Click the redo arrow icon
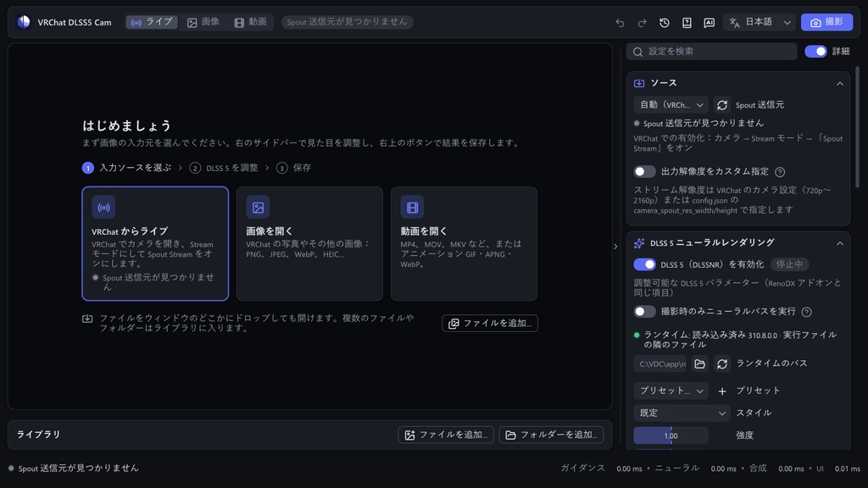Image resolution: width=868 pixels, height=488 pixels. pyautogui.click(x=643, y=23)
